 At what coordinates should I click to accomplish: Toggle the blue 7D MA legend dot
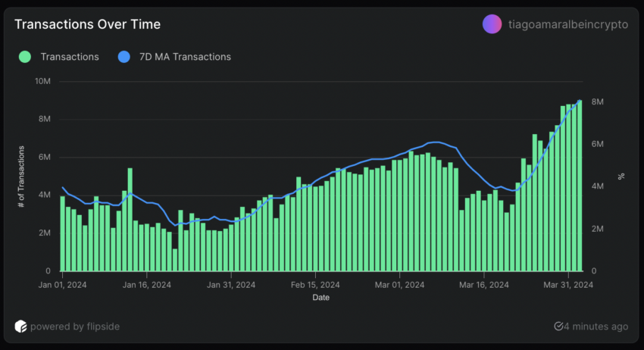(123, 57)
